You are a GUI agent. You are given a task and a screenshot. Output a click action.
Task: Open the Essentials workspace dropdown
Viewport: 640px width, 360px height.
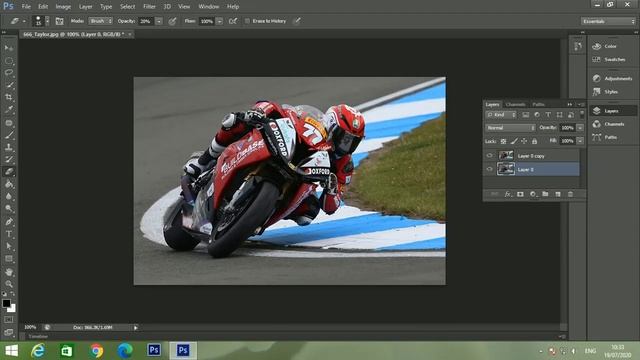point(608,21)
